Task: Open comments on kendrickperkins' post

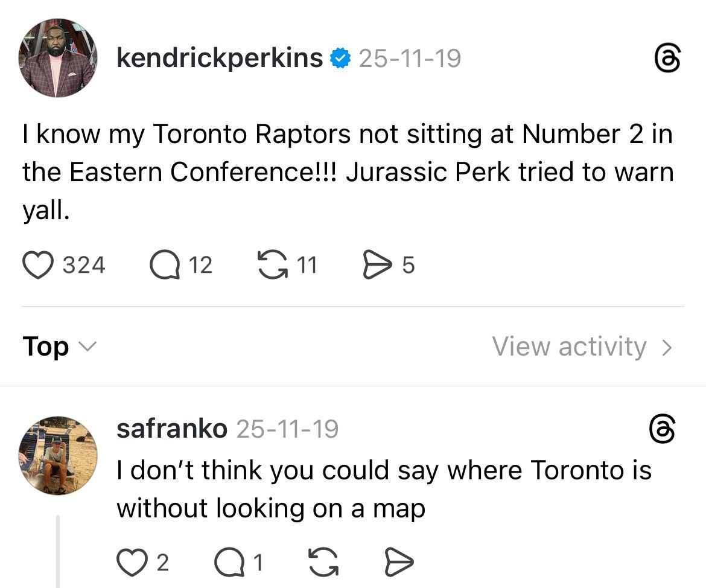Action: (165, 266)
